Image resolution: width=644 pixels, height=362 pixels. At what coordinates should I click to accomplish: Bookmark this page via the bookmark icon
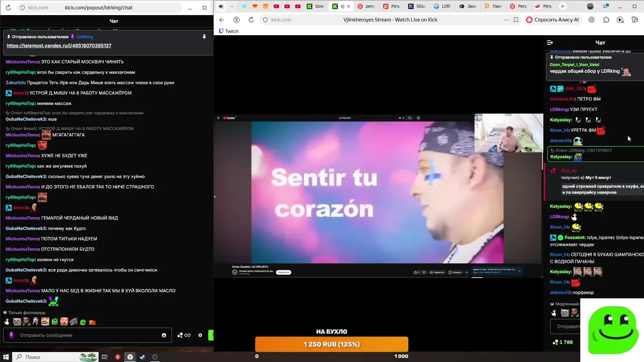point(516,20)
